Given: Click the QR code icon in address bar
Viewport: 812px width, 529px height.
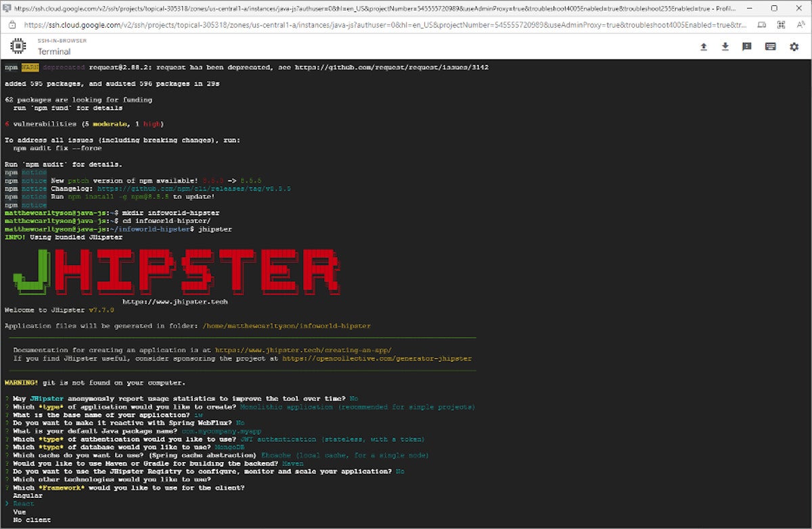Looking at the screenshot, I should click(781, 24).
